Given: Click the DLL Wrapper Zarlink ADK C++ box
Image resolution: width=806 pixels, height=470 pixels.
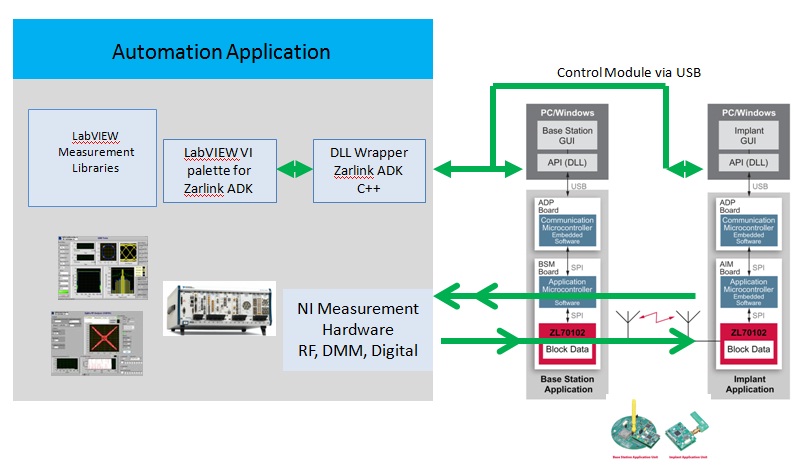Looking at the screenshot, I should pyautogui.click(x=369, y=166).
